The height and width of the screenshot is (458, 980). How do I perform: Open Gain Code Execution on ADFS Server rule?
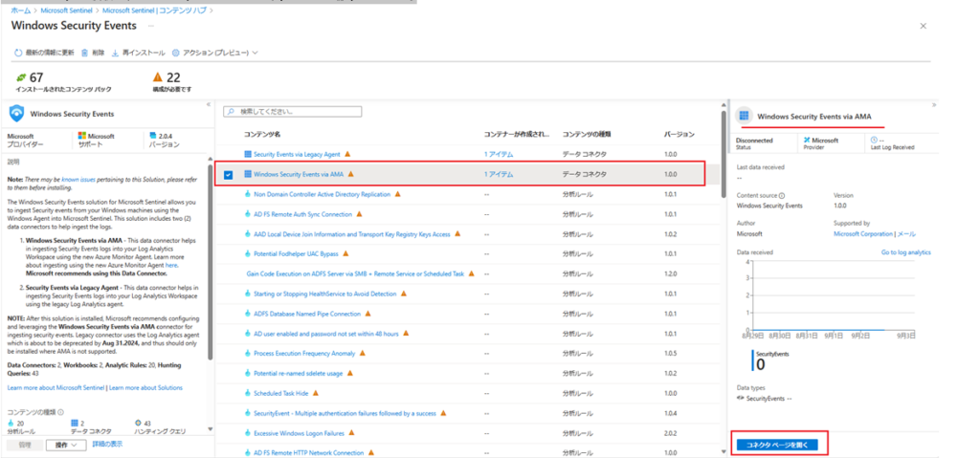pos(356,273)
